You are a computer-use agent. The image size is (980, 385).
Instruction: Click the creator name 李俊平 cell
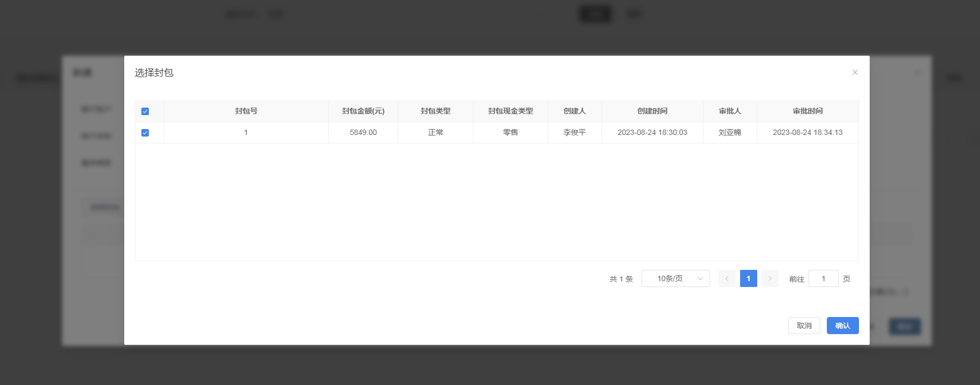point(575,132)
